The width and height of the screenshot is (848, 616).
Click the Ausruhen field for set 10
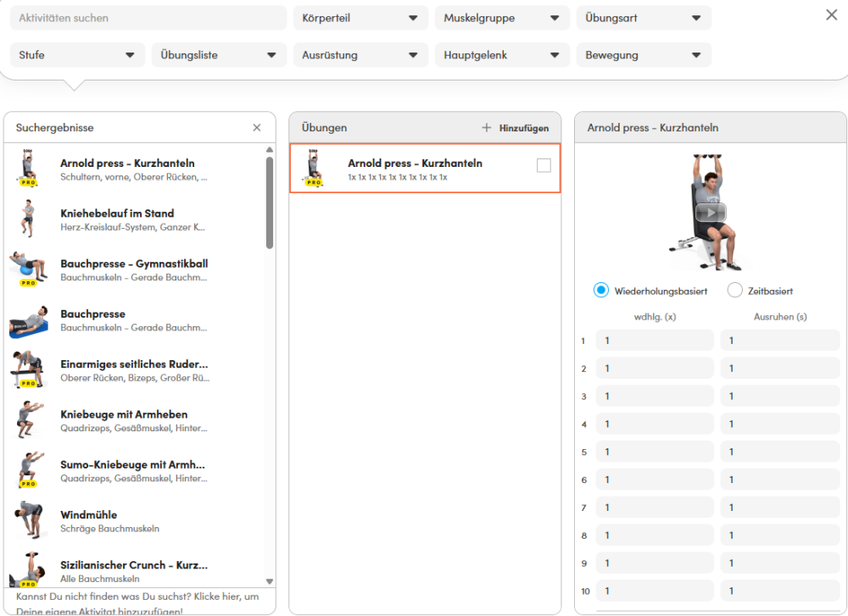pyautogui.click(x=779, y=591)
